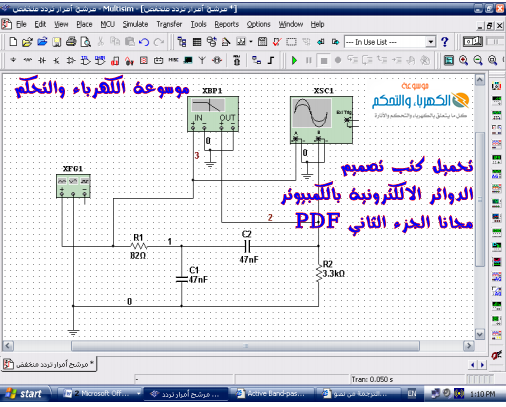Open the Simulate menu
This screenshot has height=407, width=506.
(x=135, y=24)
